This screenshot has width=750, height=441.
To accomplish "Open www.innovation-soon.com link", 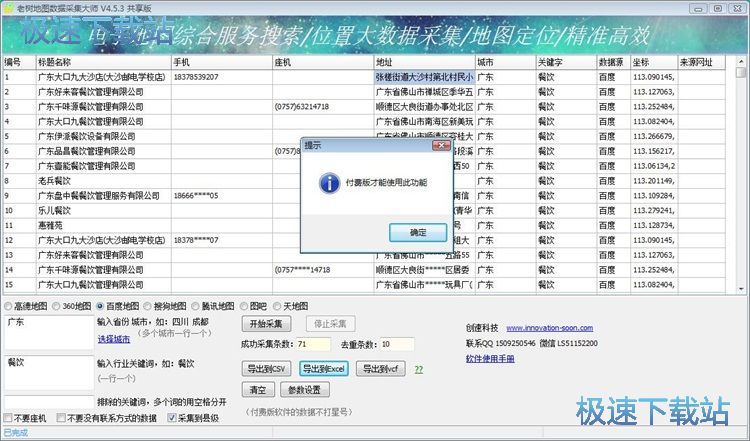I will [550, 328].
